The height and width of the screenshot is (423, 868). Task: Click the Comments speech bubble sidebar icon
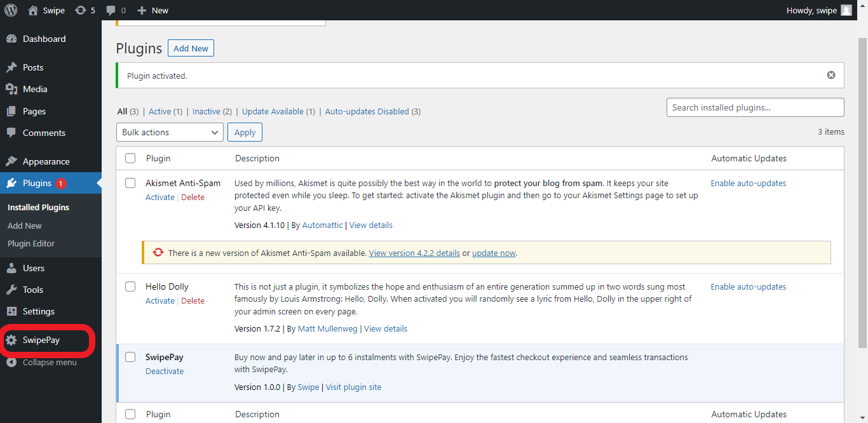click(x=11, y=133)
